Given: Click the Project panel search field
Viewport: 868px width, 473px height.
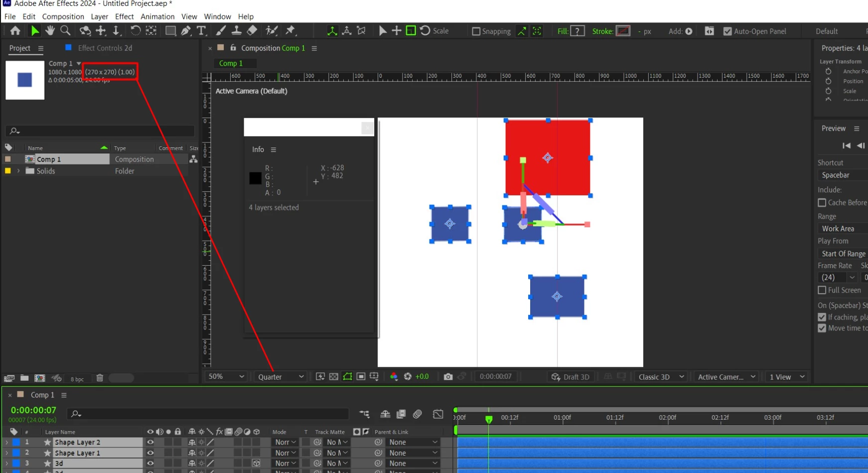Looking at the screenshot, I should click(x=100, y=131).
